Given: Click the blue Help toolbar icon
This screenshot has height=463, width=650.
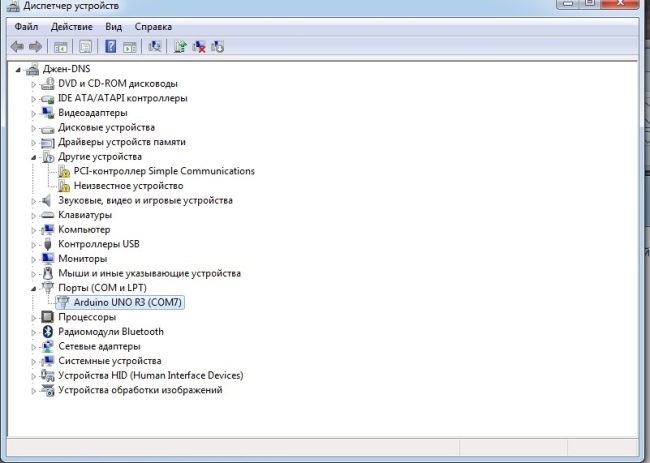Looking at the screenshot, I should point(110,46).
